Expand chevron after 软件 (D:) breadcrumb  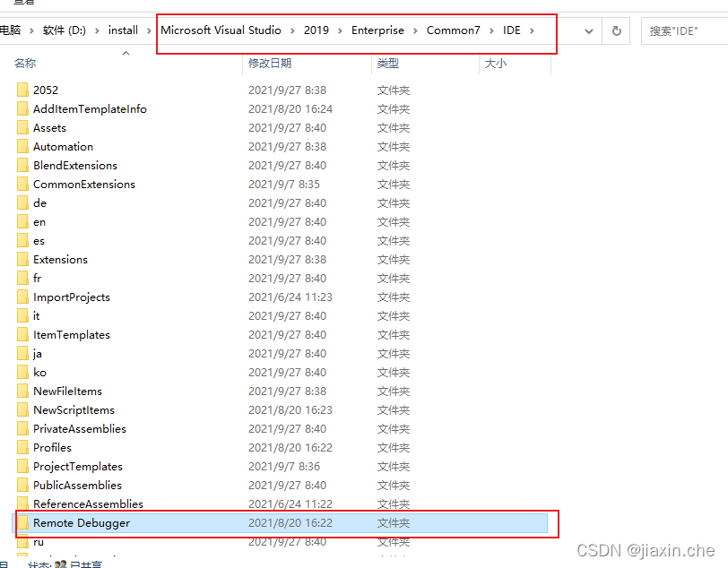(x=97, y=30)
